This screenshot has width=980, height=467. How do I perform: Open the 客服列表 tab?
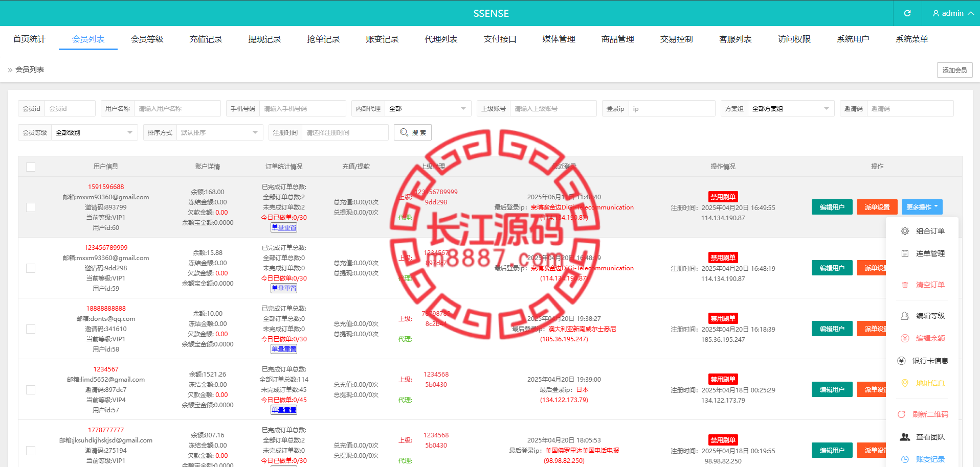pos(735,39)
